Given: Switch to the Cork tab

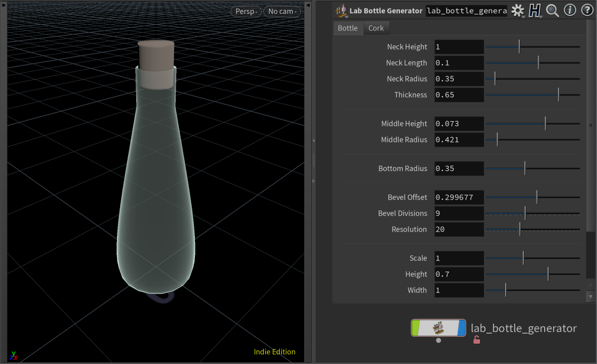Looking at the screenshot, I should click(376, 28).
